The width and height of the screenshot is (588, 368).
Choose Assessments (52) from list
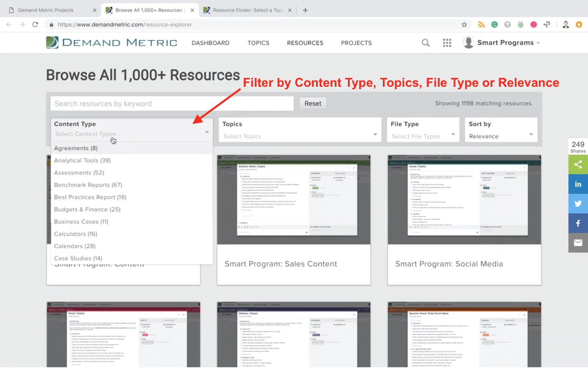(132, 173)
